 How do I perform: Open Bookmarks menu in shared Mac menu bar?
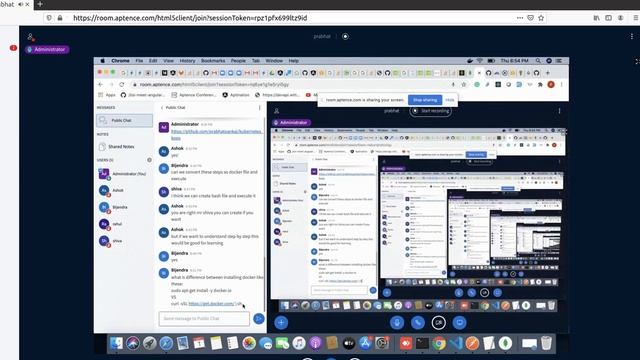click(213, 60)
